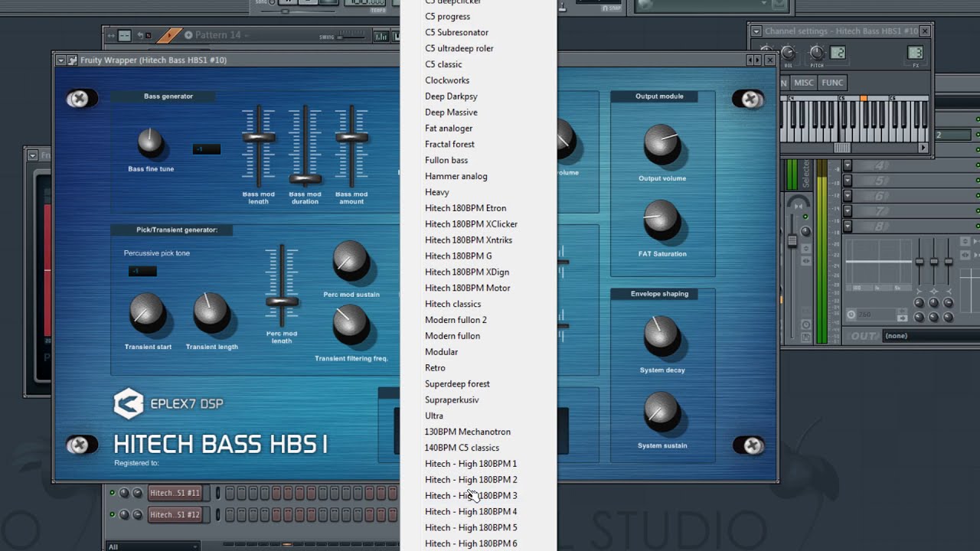Click Bass fine tune value display
Viewport: 980px width, 551px height.
pyautogui.click(x=207, y=149)
